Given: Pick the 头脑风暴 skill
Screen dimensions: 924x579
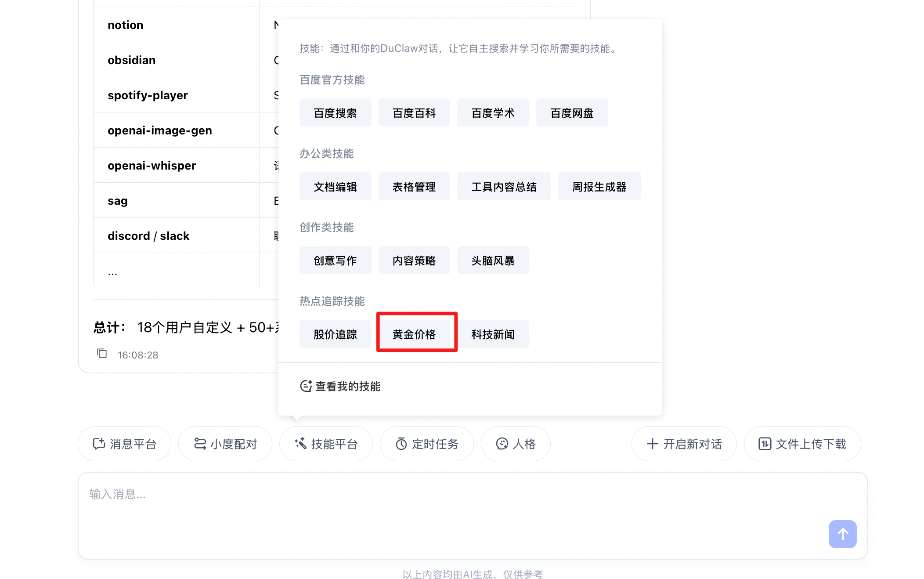Looking at the screenshot, I should point(493,261).
